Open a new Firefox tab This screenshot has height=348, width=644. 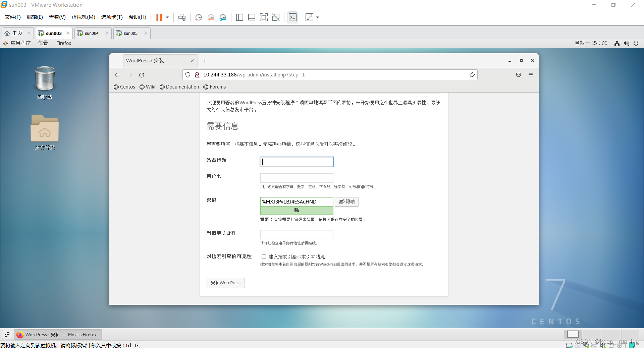coord(205,61)
